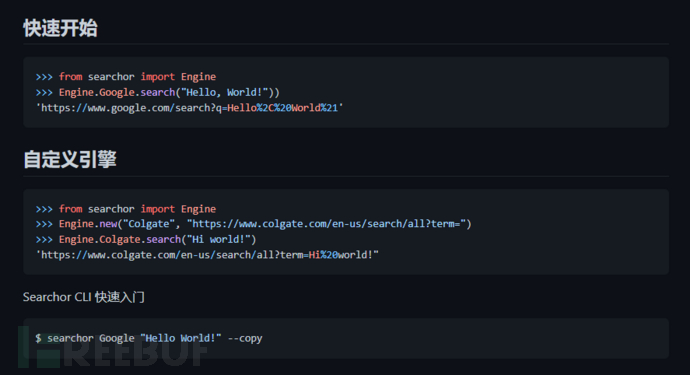
Task: Click the Engine.Google.search("Hello, World!") line
Action: point(158,92)
